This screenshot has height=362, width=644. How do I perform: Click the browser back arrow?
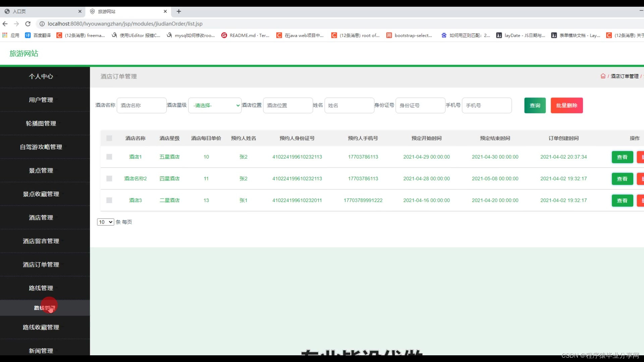click(5, 24)
